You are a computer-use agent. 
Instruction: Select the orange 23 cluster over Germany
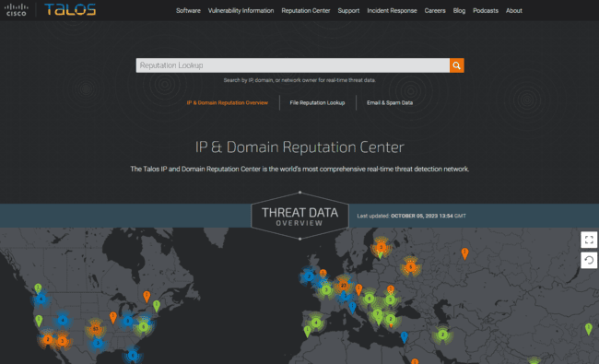(x=343, y=285)
